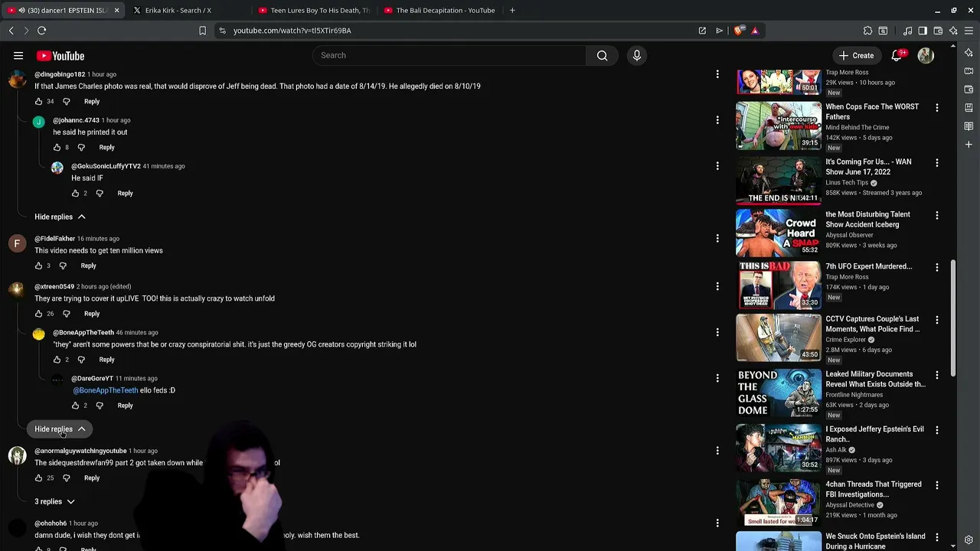Click the address bar URL

pos(292,31)
